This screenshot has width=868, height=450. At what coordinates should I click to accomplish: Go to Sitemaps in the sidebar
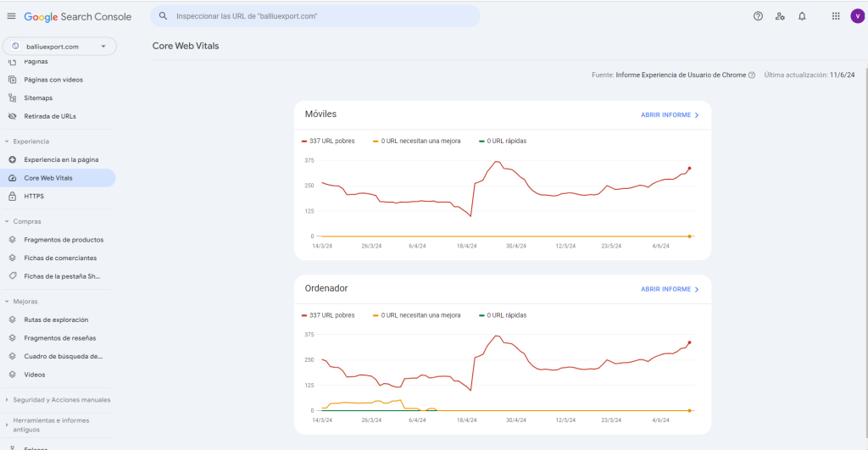[38, 98]
